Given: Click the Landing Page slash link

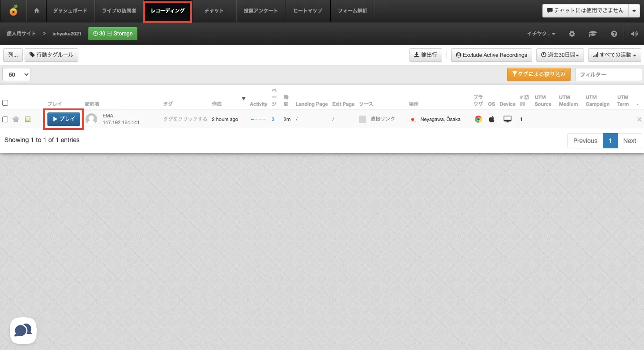Looking at the screenshot, I should click(297, 120).
